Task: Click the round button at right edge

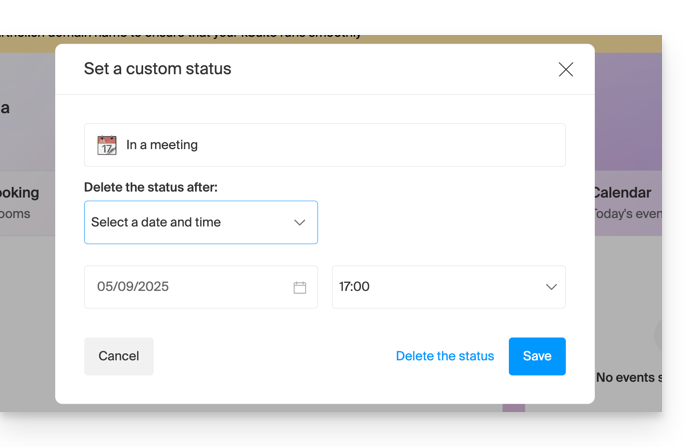Action: pos(658,335)
